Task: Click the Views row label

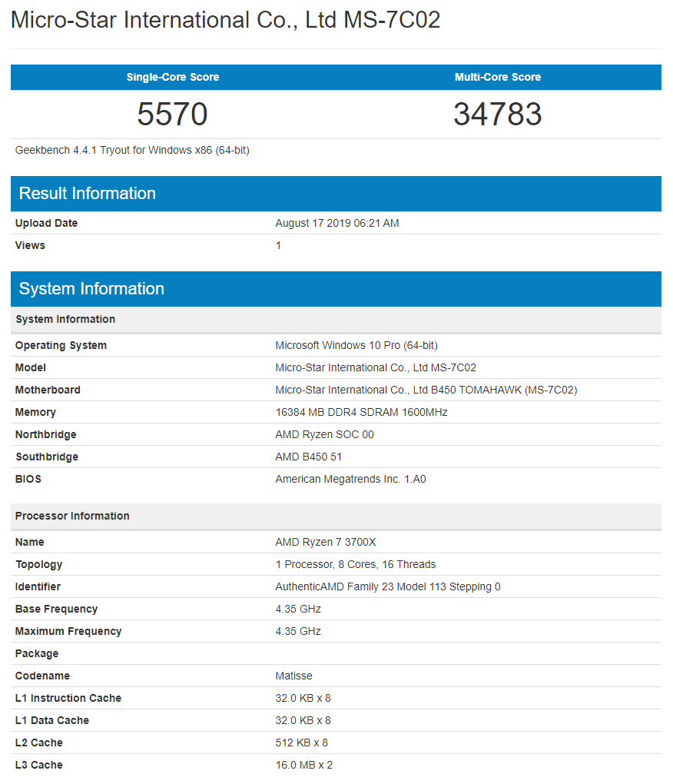Action: pyautogui.click(x=30, y=246)
